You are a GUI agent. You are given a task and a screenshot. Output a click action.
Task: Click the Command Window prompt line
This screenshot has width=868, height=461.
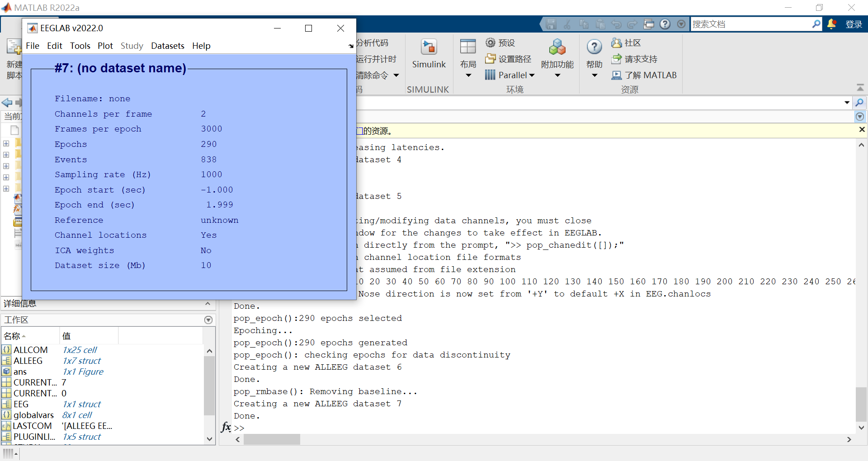(544, 428)
